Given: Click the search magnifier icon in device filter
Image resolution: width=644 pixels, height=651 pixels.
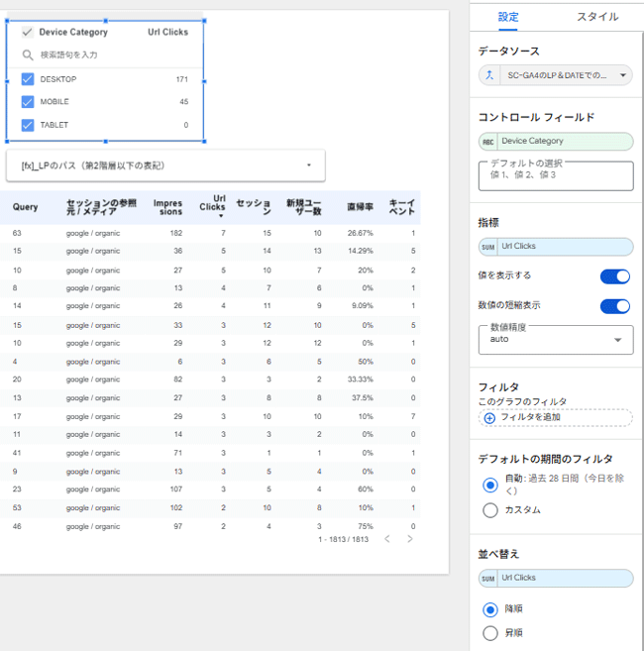Looking at the screenshot, I should click(x=28, y=54).
